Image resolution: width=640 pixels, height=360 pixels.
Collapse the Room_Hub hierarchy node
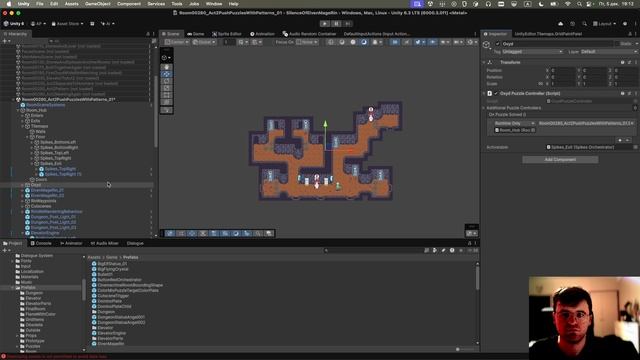[18, 110]
